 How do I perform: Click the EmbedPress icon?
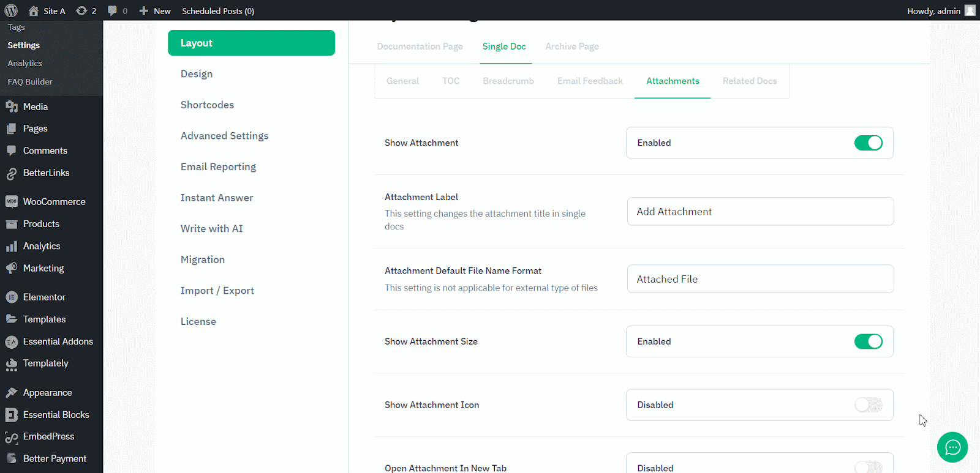12,437
